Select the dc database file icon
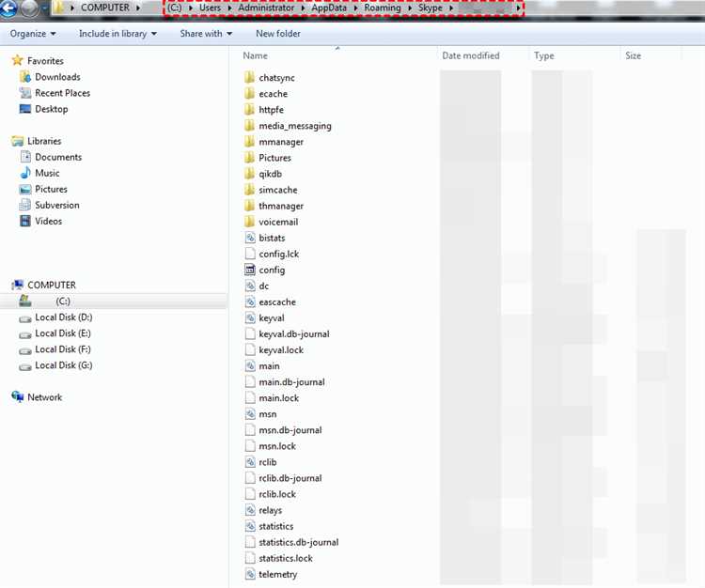Image resolution: width=705 pixels, height=588 pixels. click(x=250, y=286)
